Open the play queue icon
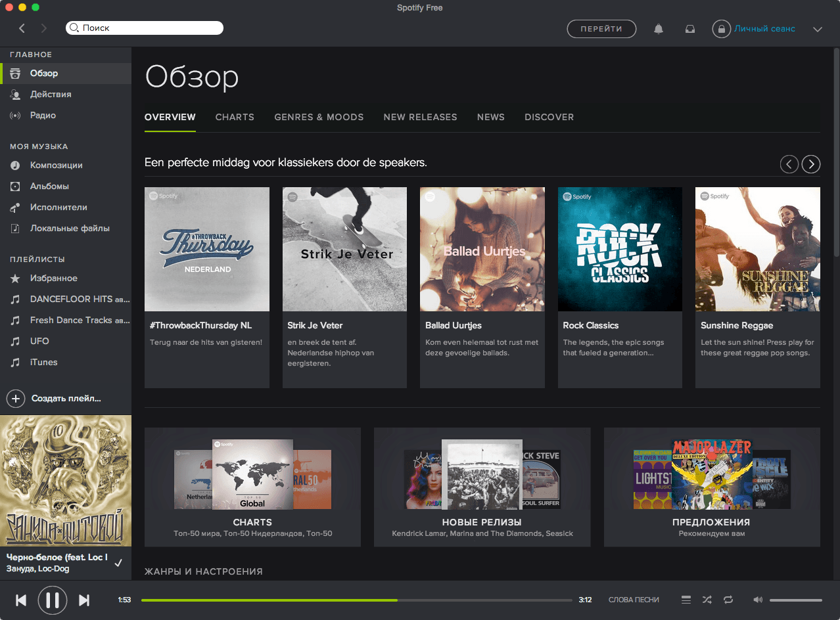This screenshot has height=620, width=840. (x=686, y=600)
